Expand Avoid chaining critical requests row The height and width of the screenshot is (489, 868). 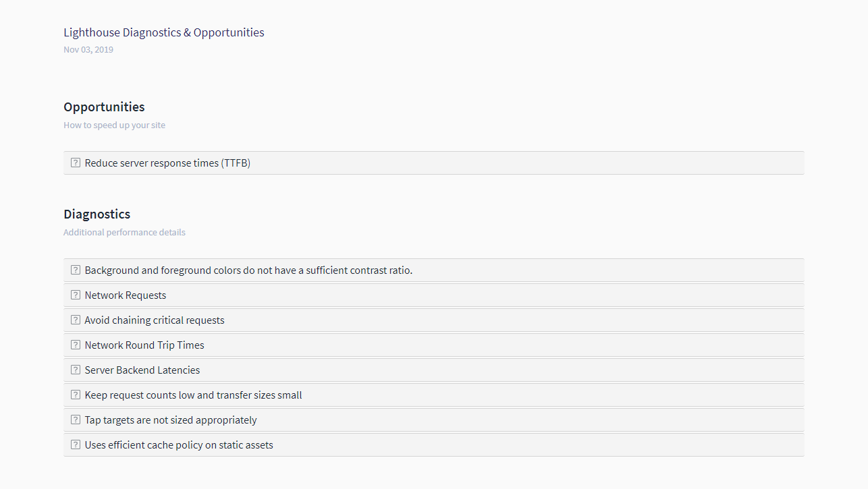tap(433, 320)
